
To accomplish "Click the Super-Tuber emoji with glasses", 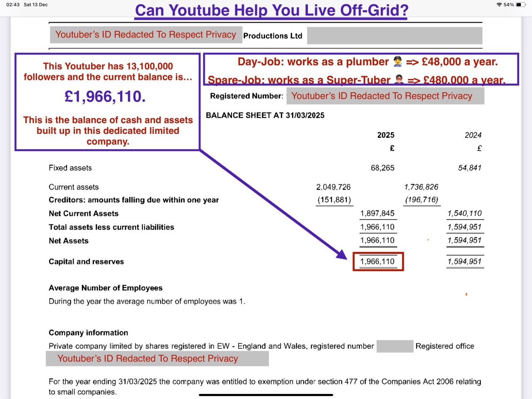I will point(399,79).
